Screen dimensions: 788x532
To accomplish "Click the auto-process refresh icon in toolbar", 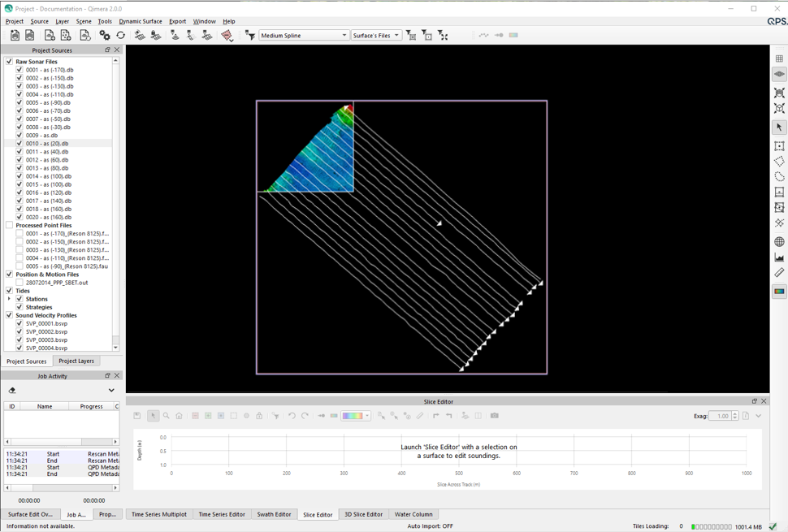I will pyautogui.click(x=121, y=36).
